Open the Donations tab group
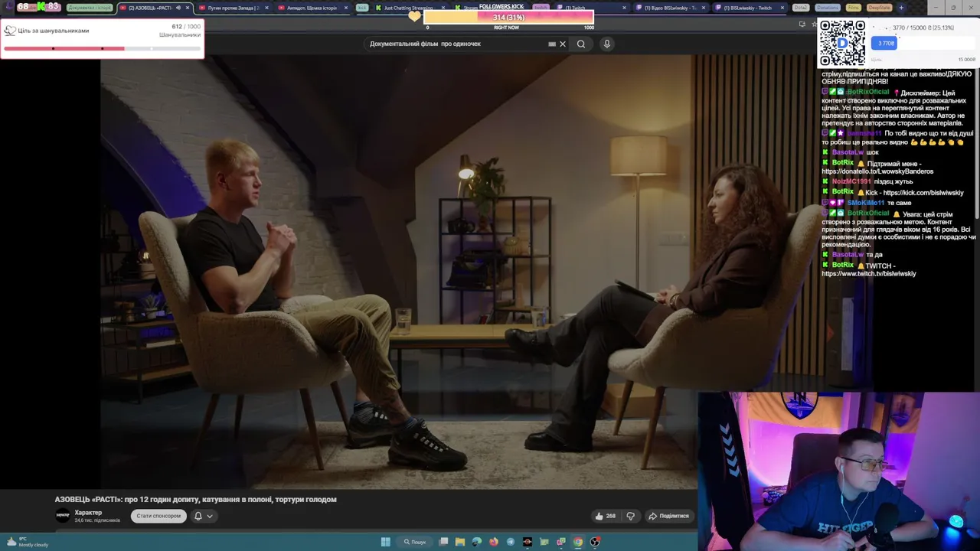 (x=828, y=8)
